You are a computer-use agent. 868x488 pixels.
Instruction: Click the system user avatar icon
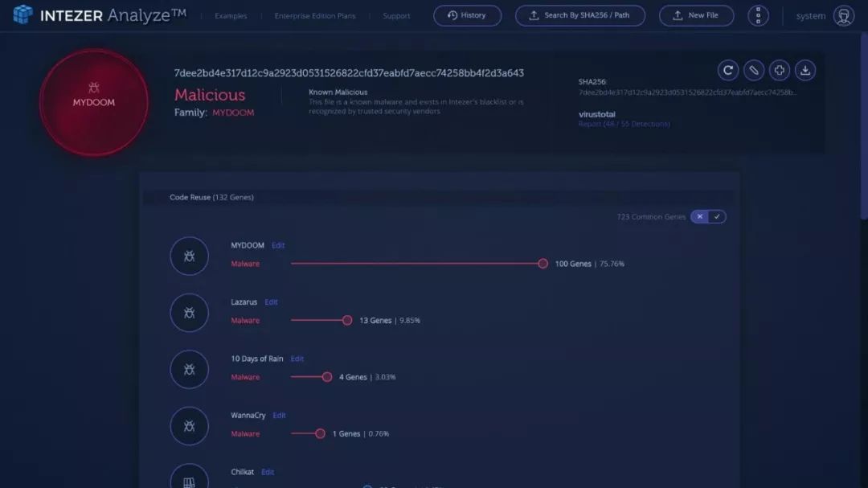coord(844,16)
